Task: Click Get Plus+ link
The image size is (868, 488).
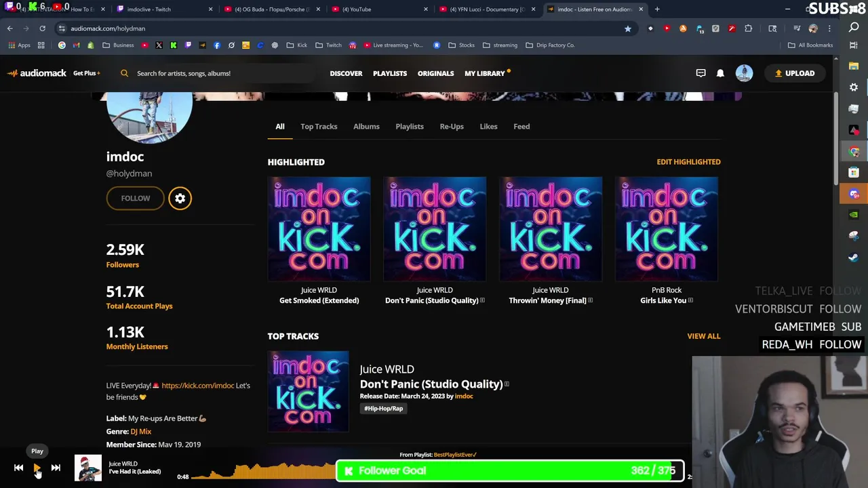Action: click(x=87, y=73)
